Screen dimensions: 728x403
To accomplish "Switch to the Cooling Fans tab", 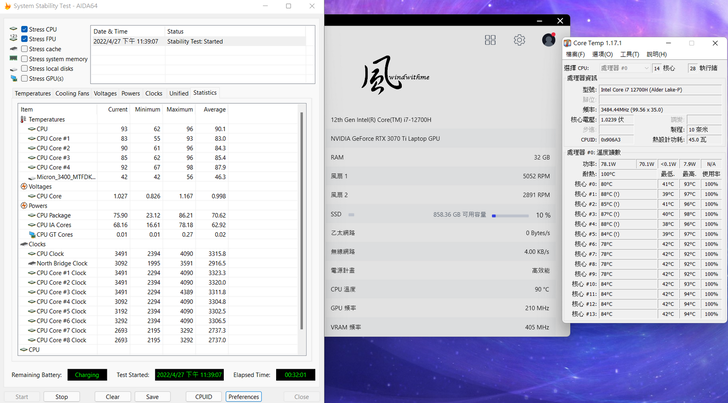I will [x=72, y=93].
